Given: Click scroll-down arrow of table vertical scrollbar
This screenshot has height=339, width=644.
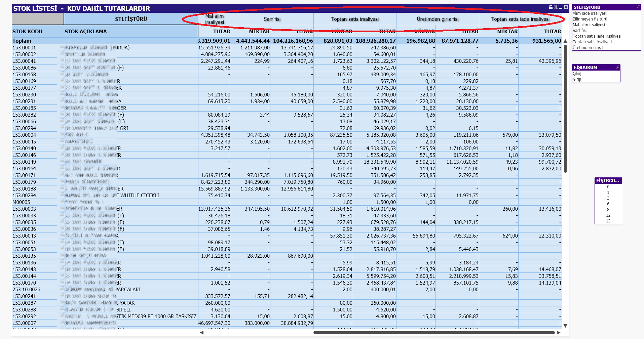Looking at the screenshot, I should (565, 326).
